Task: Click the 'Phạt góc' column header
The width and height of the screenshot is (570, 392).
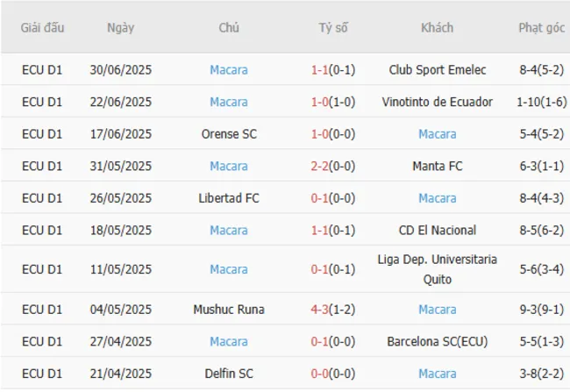Action: pyautogui.click(x=541, y=27)
